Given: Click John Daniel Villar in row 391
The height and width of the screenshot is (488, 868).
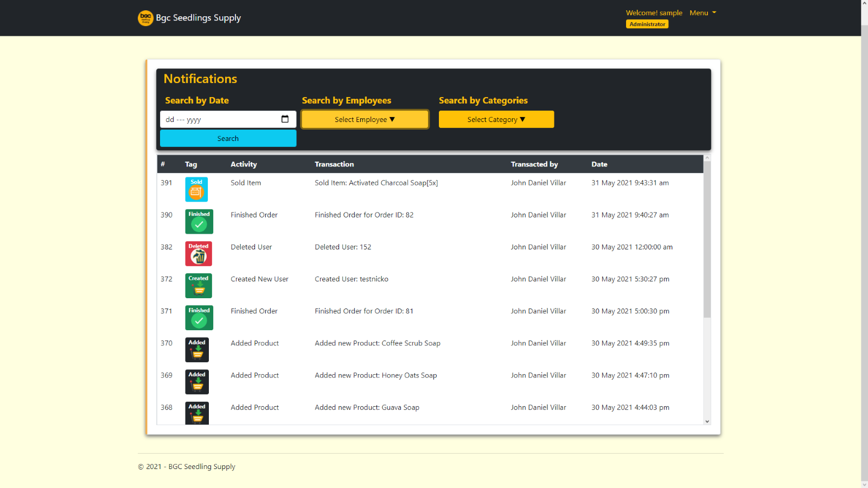Looking at the screenshot, I should pos(538,183).
